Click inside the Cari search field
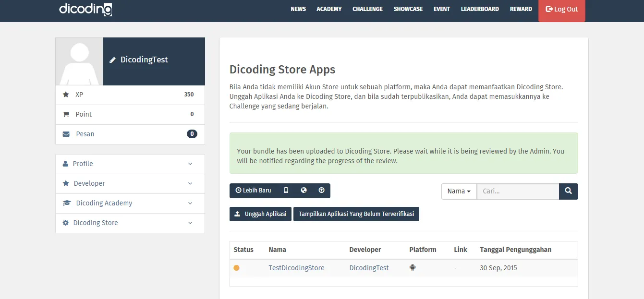The height and width of the screenshot is (299, 644). pos(518,191)
